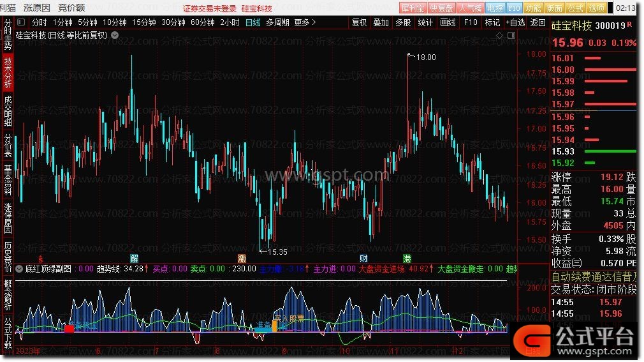Open F10 in the chart toolbar
644x362 pixels.
coord(471,22)
